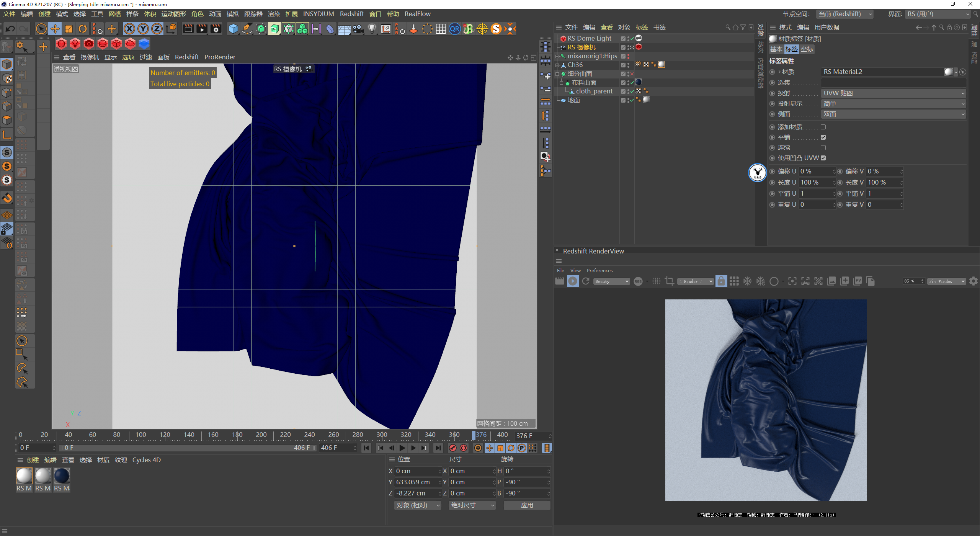Viewport: 980px width, 536px height.
Task: Click the lock icon in Redshift RenderView
Action: point(721,281)
